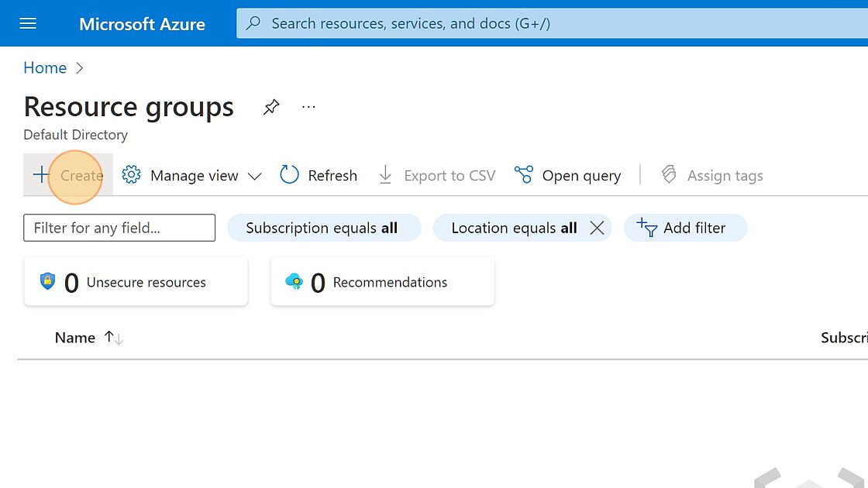Go to Home via breadcrumb link

click(x=45, y=67)
